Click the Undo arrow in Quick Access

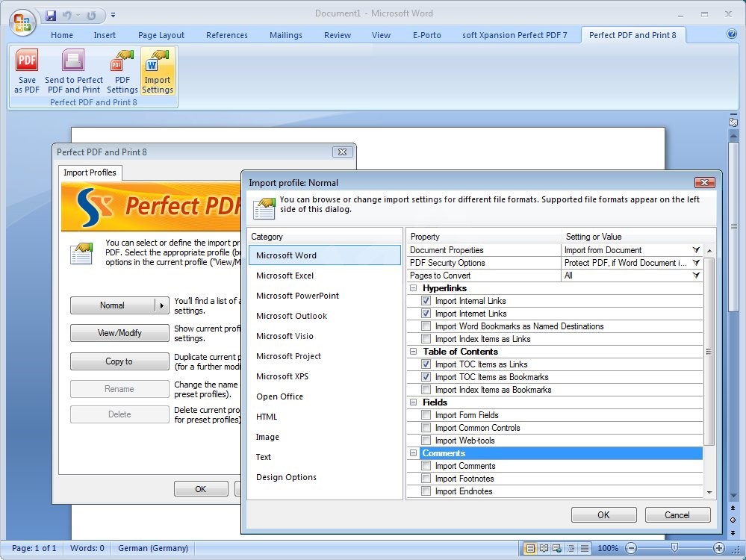[x=66, y=15]
